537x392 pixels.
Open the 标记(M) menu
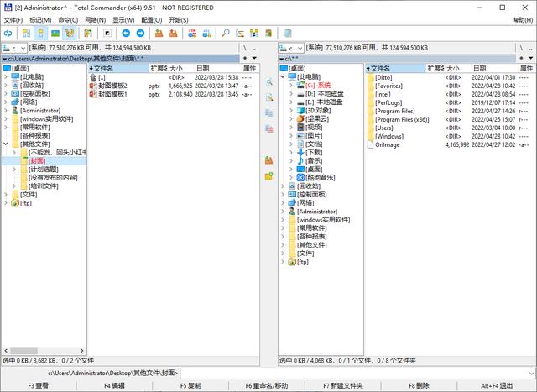[40, 20]
